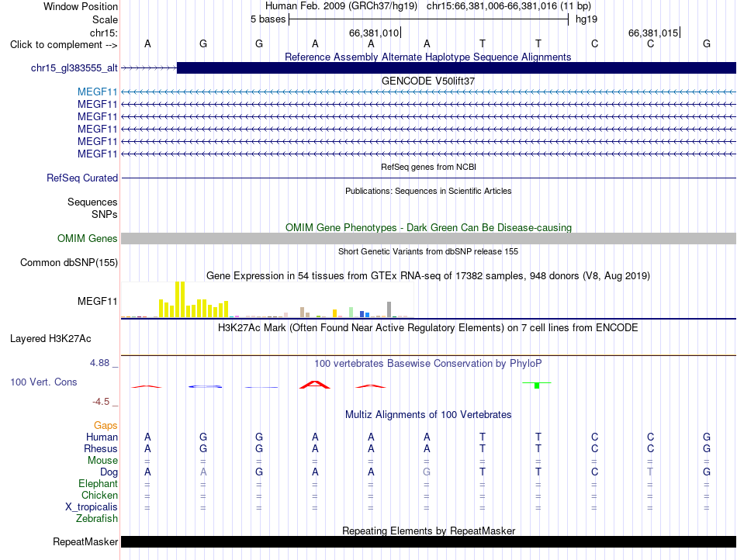
Task: Open Short Genetic Variants from dbSNP release 155 title
Action: [x=428, y=251]
